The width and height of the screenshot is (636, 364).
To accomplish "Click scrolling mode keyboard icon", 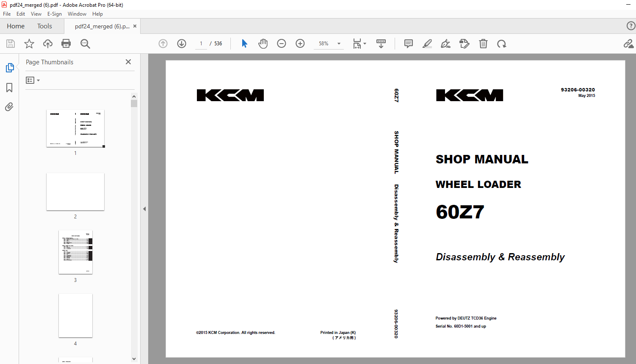I will coord(381,44).
